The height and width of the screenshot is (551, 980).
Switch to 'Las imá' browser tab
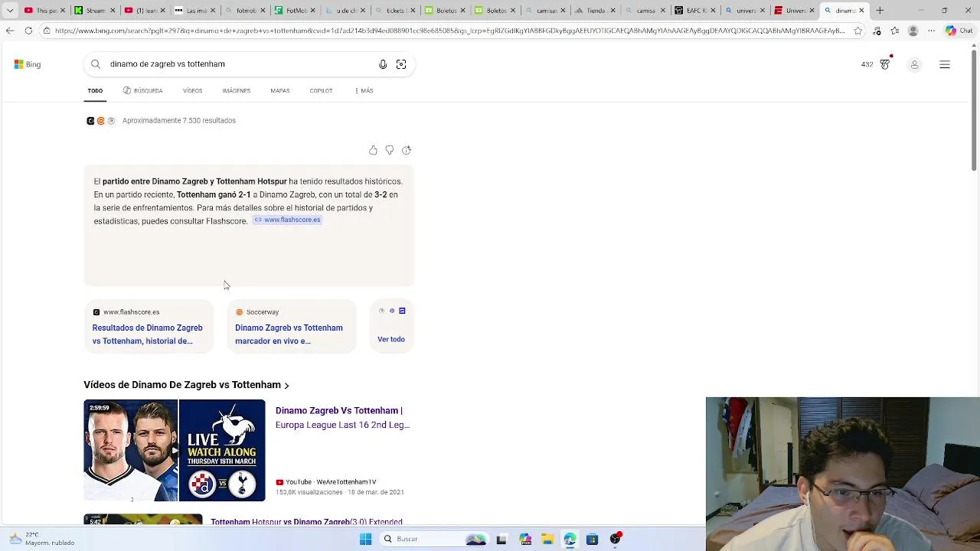coord(194,11)
